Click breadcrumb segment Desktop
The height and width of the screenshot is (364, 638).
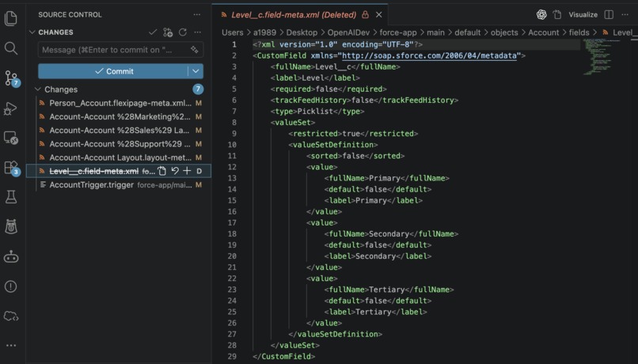click(302, 32)
